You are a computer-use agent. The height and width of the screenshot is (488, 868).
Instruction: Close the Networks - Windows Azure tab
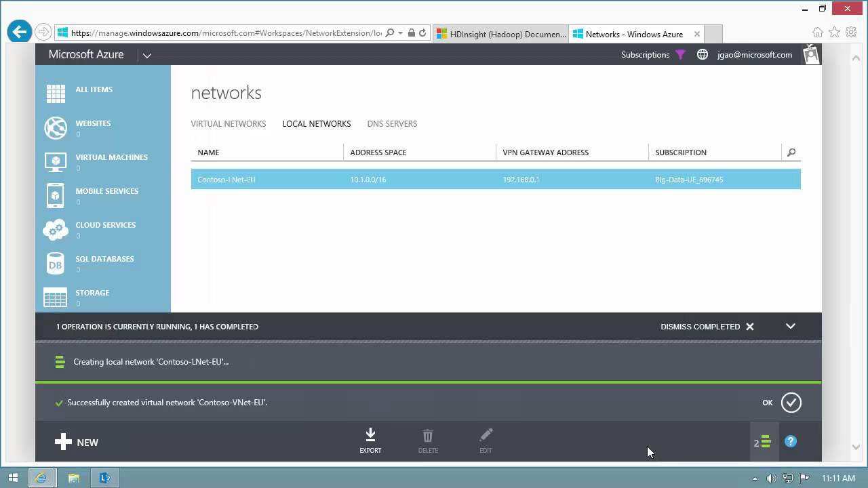(696, 34)
